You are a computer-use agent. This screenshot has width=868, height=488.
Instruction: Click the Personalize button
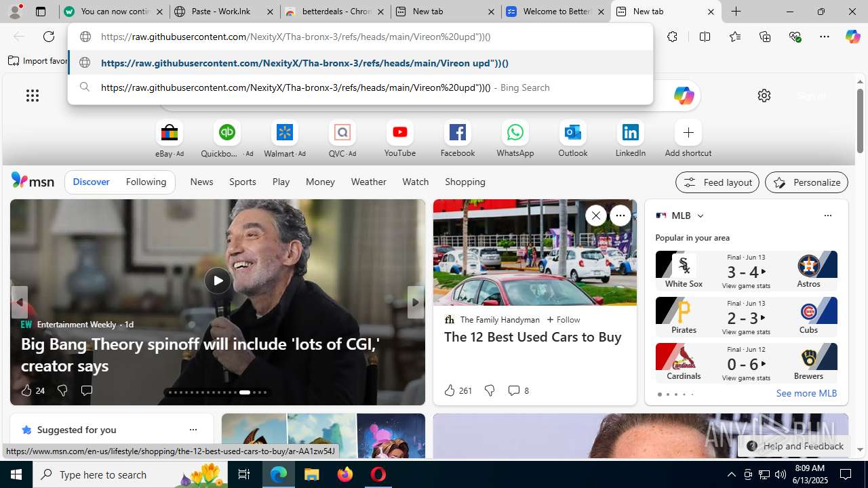pyautogui.click(x=806, y=182)
